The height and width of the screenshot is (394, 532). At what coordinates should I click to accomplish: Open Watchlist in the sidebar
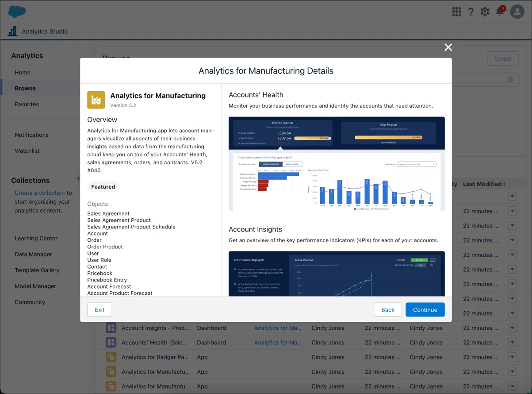point(27,151)
